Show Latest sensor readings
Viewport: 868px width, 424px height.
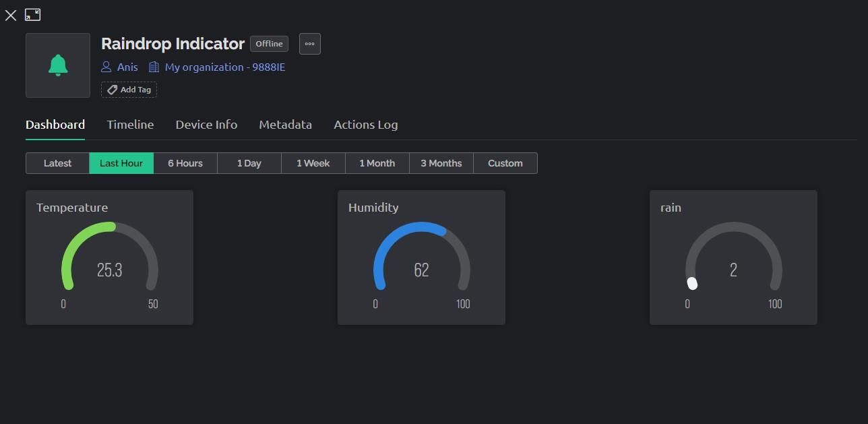(57, 162)
